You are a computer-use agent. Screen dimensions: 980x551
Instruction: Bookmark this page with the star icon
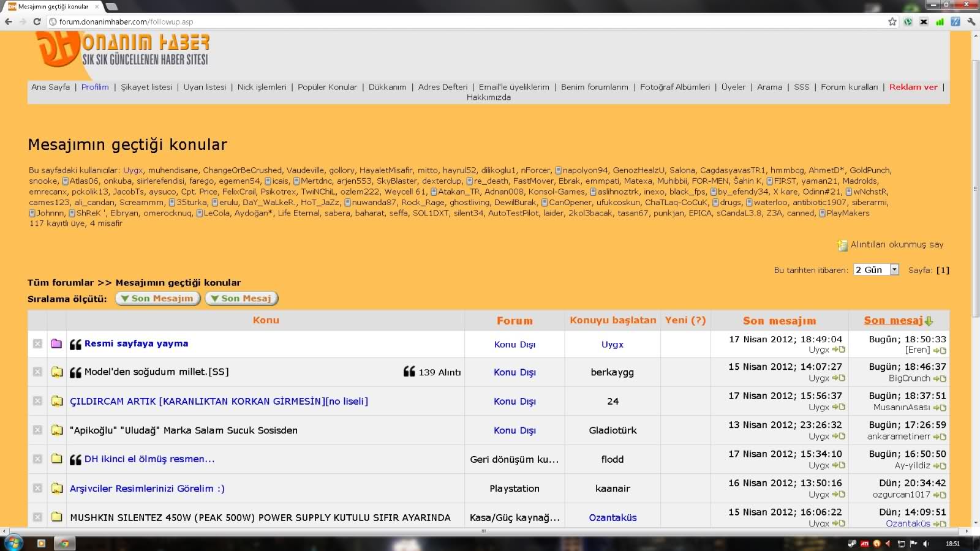click(x=892, y=21)
